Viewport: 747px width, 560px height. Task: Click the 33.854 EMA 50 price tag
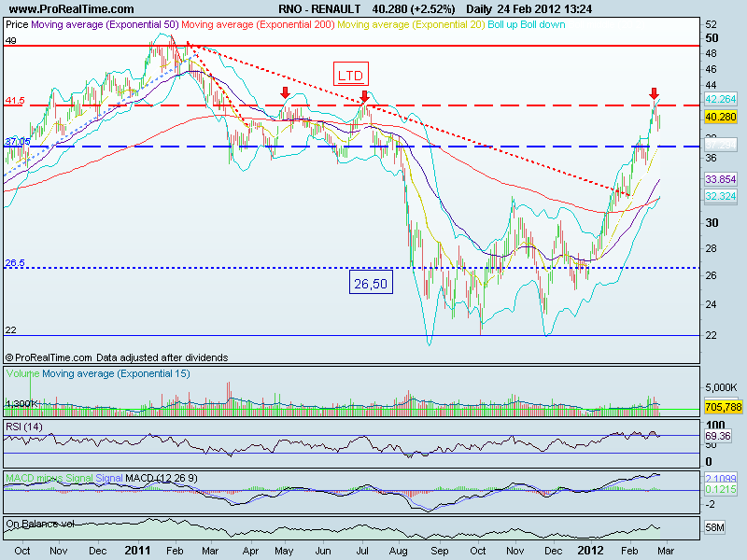click(x=720, y=179)
